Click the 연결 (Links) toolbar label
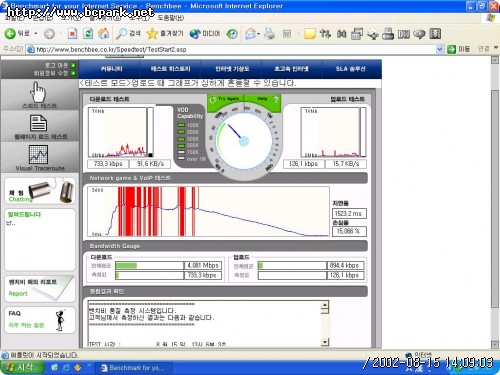This screenshot has width=500, height=375. click(x=483, y=49)
